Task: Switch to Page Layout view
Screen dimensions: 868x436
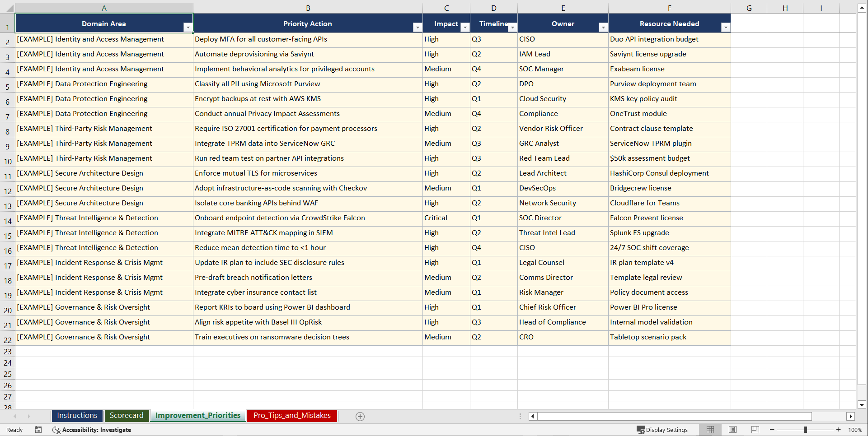Action: (x=732, y=430)
